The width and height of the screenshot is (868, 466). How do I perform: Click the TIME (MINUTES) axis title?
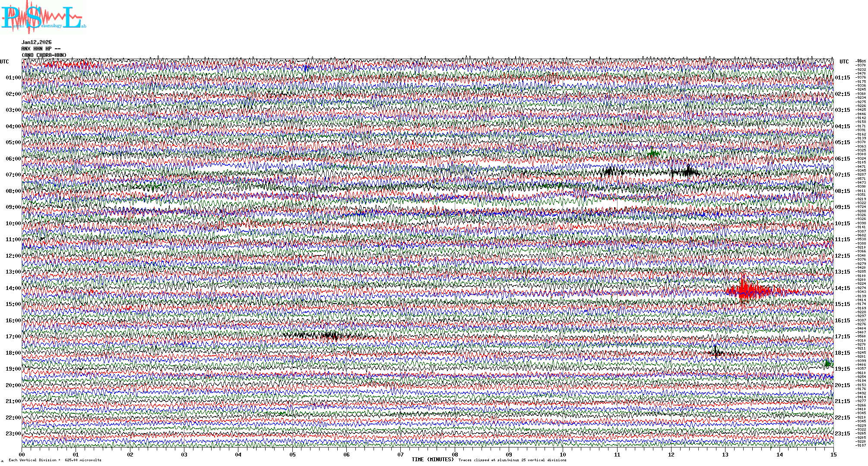433,460
